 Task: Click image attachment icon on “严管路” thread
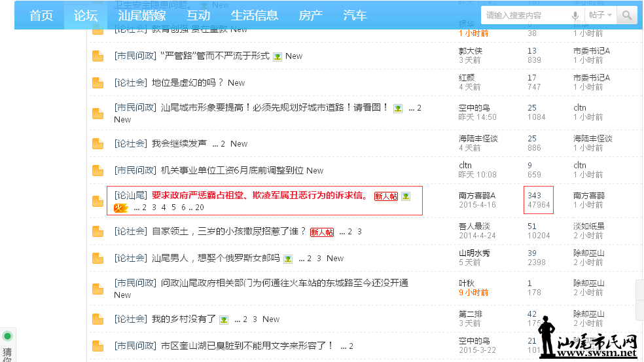[277, 56]
